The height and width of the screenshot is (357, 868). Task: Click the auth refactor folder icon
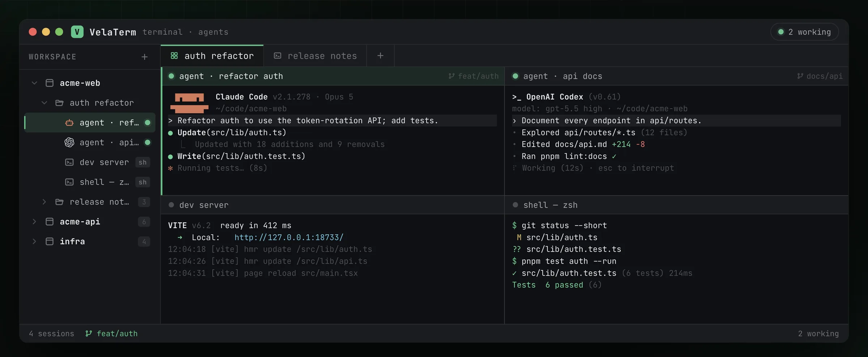pos(59,103)
